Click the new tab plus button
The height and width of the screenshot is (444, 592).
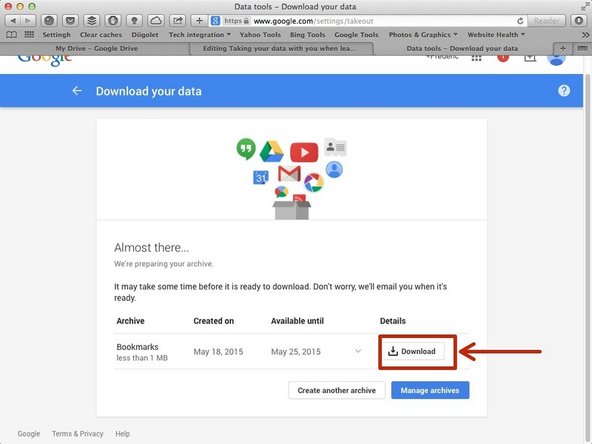(x=563, y=48)
